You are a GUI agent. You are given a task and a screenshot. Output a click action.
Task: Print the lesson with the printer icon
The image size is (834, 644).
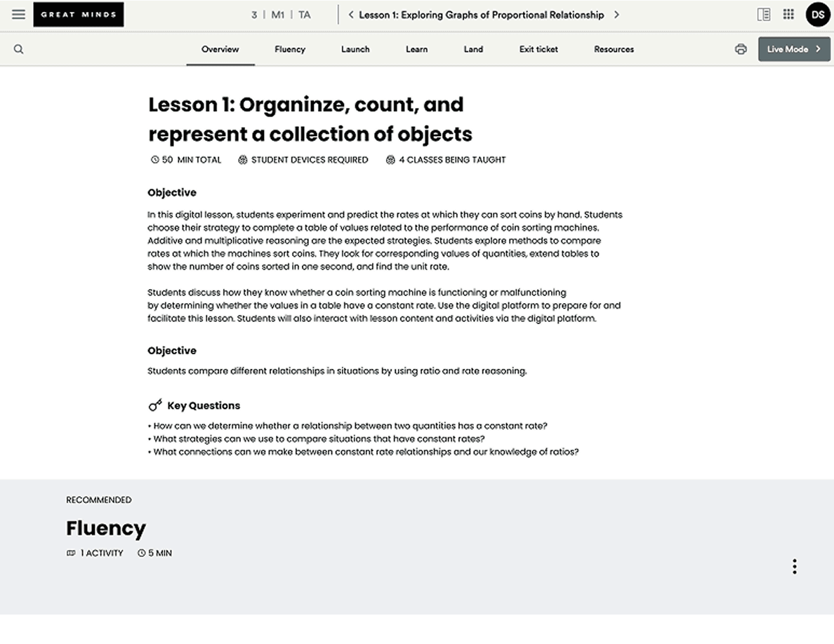point(741,49)
